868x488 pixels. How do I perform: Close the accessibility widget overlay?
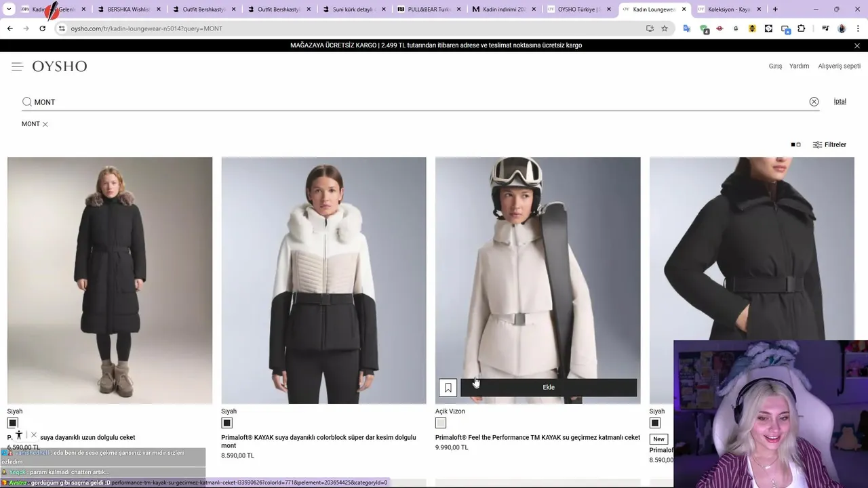[x=34, y=435]
